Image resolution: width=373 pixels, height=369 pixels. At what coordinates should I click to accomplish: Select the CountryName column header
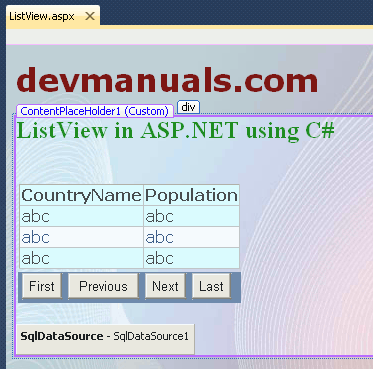[82, 195]
